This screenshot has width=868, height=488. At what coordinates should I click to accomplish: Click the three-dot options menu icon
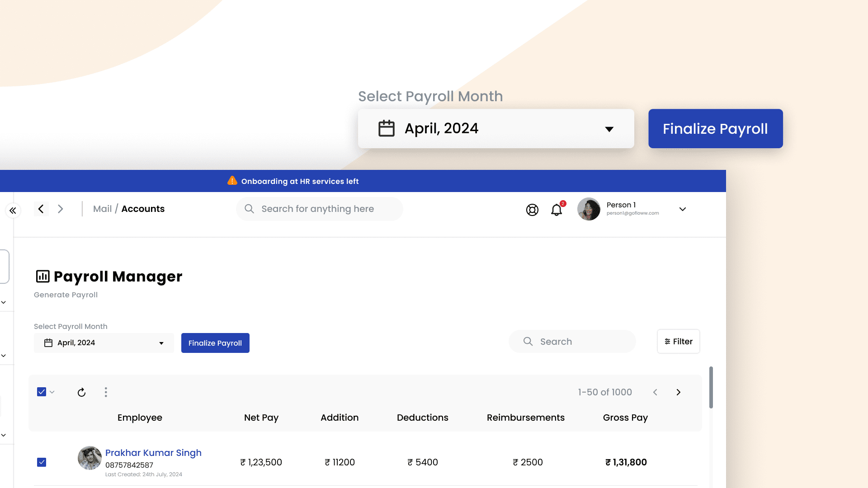tap(105, 392)
